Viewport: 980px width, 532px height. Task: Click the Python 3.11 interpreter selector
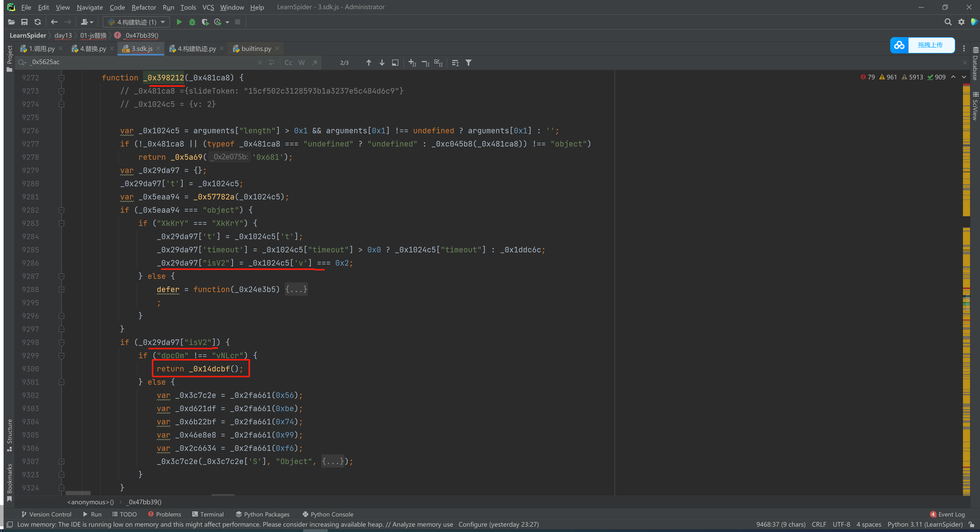(x=925, y=524)
